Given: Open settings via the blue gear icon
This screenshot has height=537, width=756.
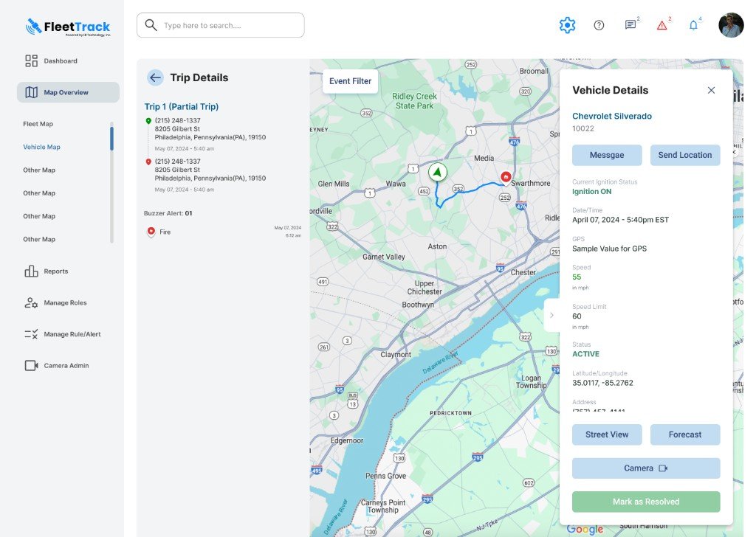Looking at the screenshot, I should [567, 25].
